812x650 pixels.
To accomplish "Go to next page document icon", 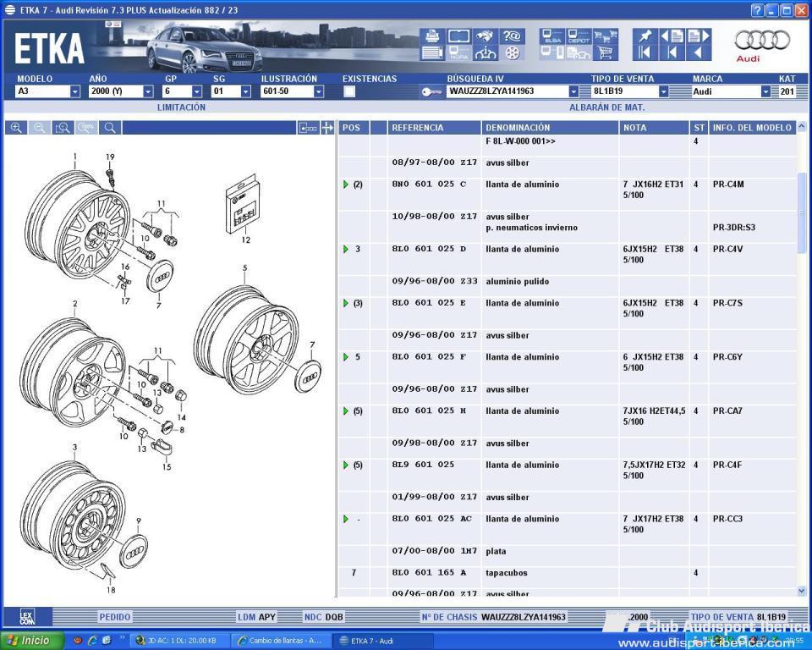I will (698, 36).
